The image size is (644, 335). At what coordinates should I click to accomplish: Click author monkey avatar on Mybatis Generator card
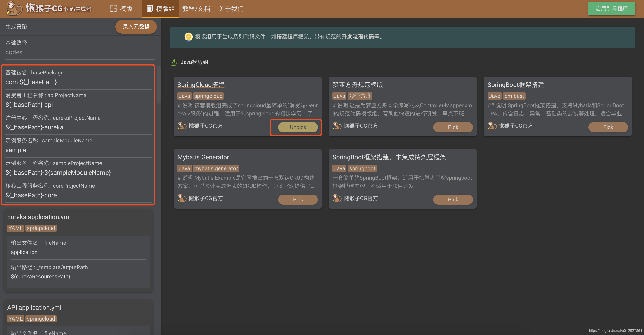coord(182,198)
